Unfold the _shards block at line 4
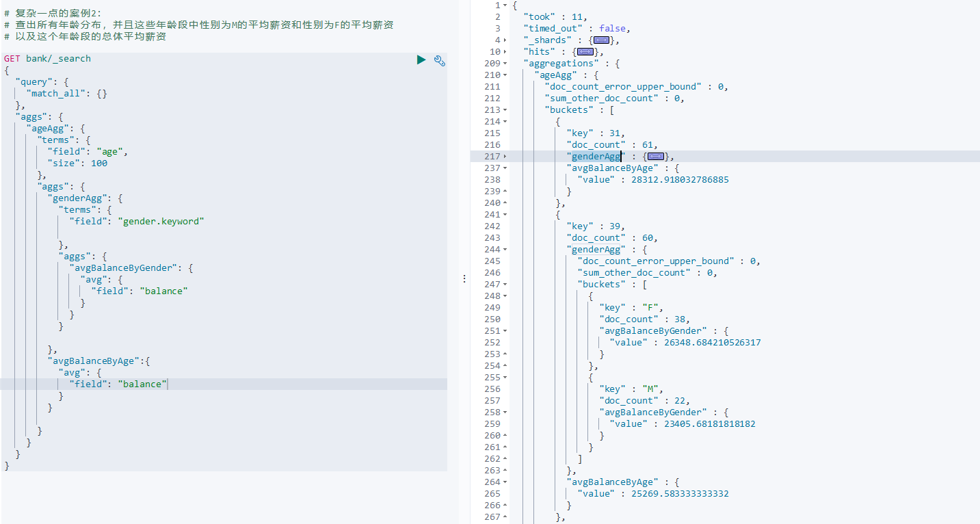Screen dimensions: 980x524 click(505, 40)
